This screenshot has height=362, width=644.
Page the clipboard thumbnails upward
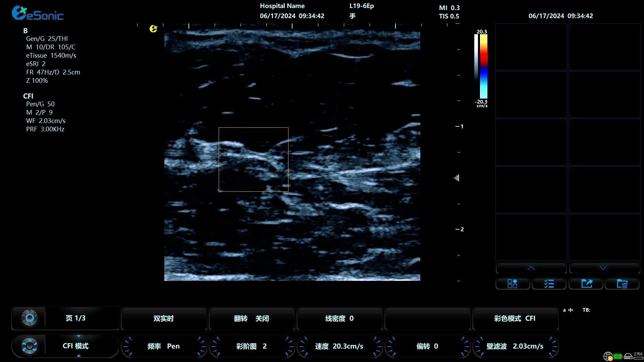[531, 268]
